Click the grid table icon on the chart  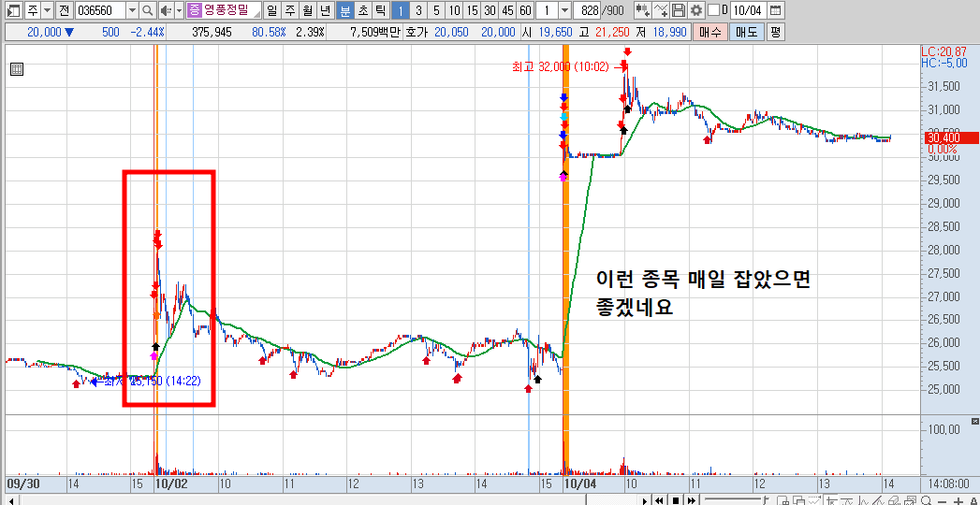[x=17, y=69]
